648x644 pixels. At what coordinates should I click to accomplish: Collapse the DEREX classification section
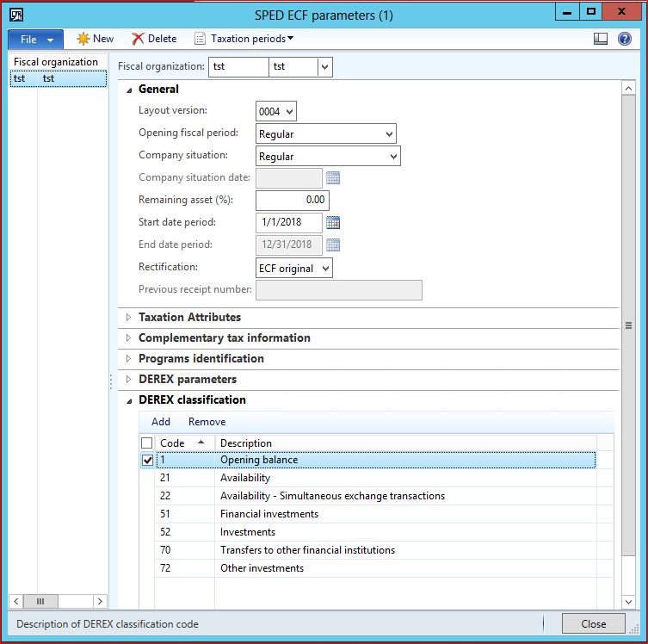pyautogui.click(x=129, y=400)
